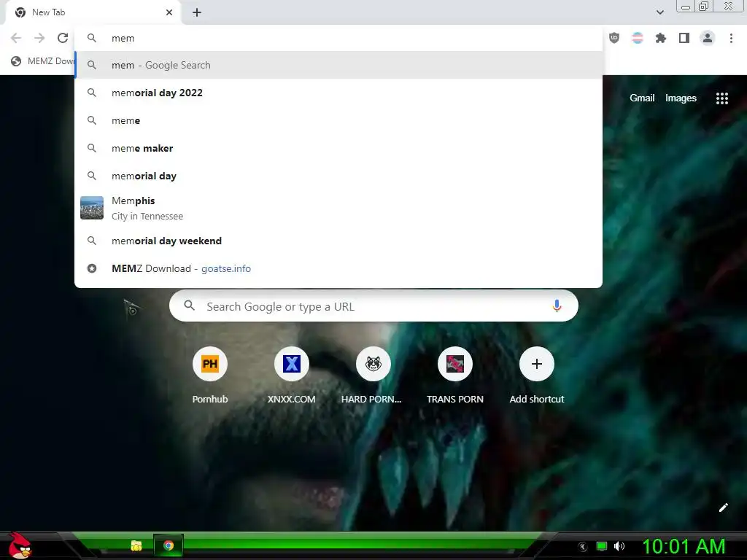
Task: Open the uBlock Origin shield extension
Action: (x=614, y=38)
